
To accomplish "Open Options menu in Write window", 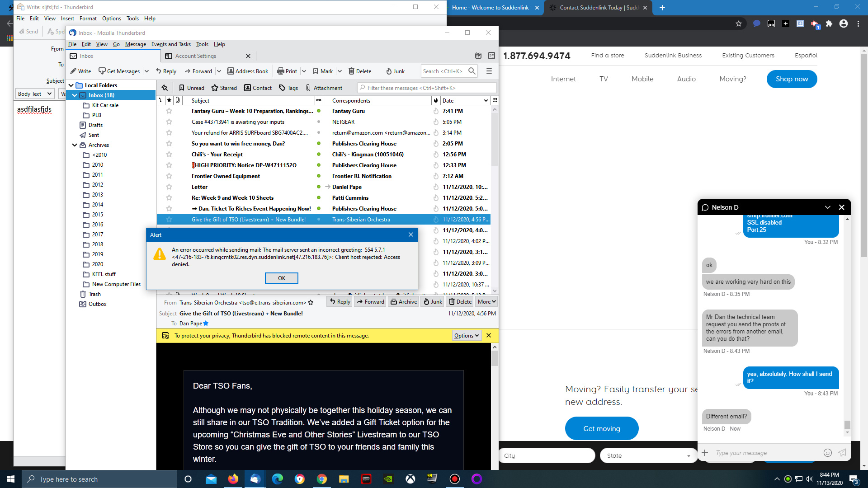I will [x=111, y=19].
